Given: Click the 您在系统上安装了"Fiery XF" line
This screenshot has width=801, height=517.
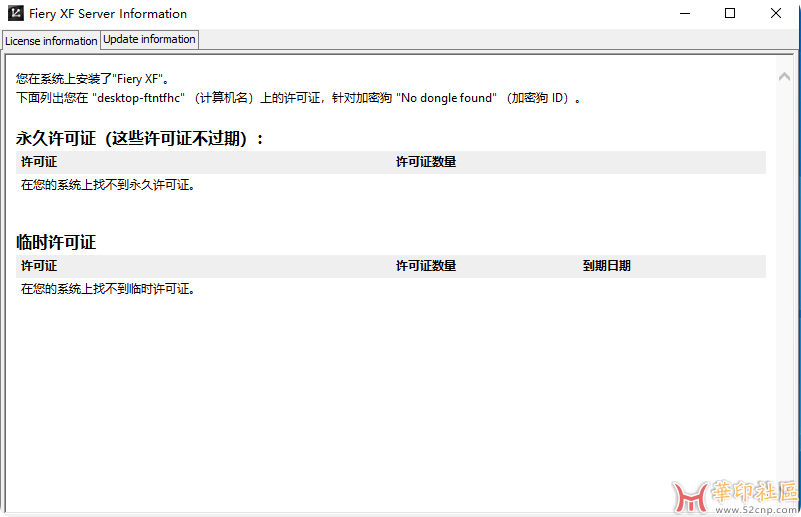Looking at the screenshot, I should click(x=92, y=79).
